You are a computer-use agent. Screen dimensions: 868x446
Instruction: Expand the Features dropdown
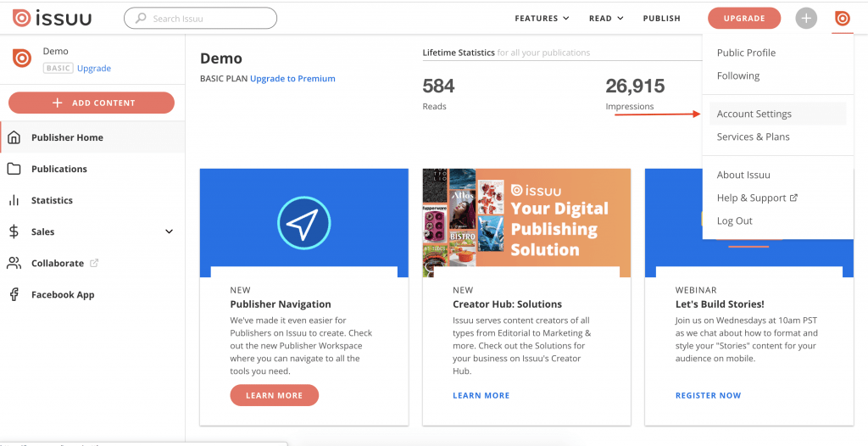[542, 19]
